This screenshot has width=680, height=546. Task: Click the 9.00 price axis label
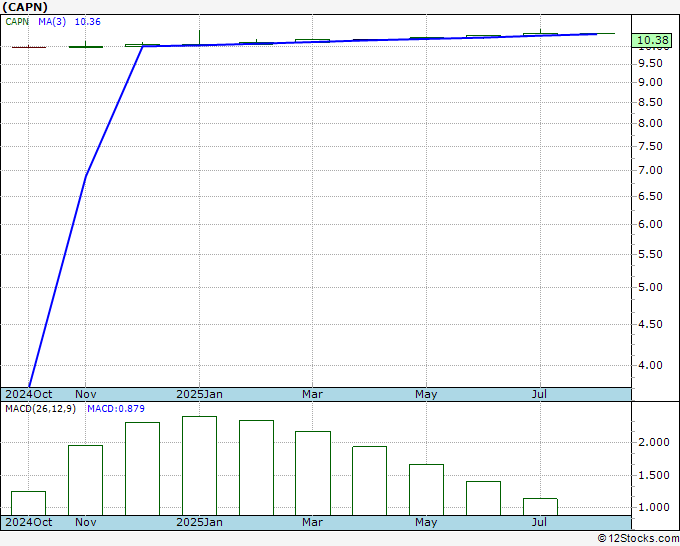tap(650, 82)
